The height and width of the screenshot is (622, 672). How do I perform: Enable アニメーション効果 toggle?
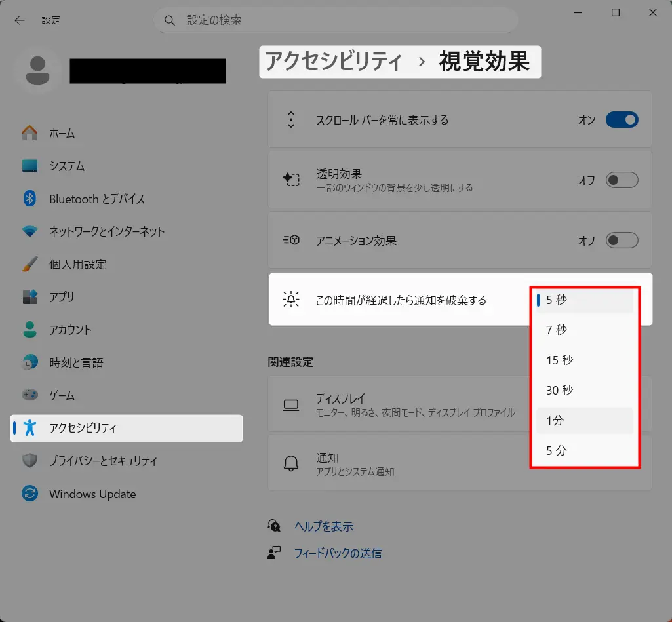622,241
